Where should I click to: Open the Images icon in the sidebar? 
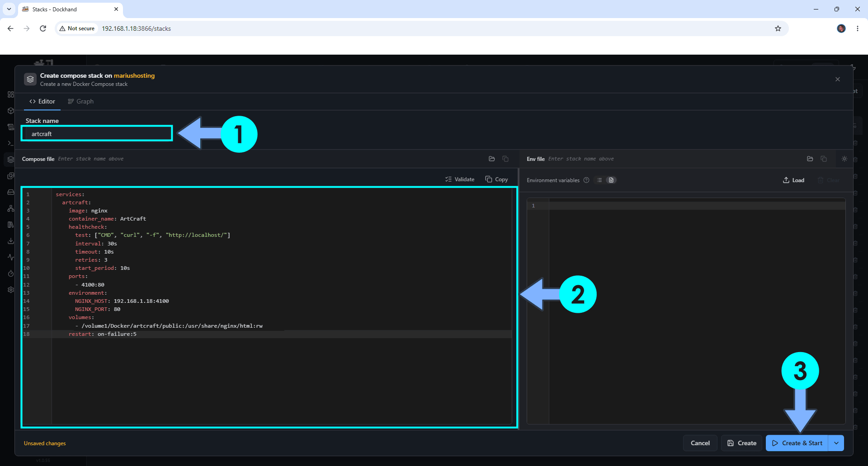(x=11, y=176)
